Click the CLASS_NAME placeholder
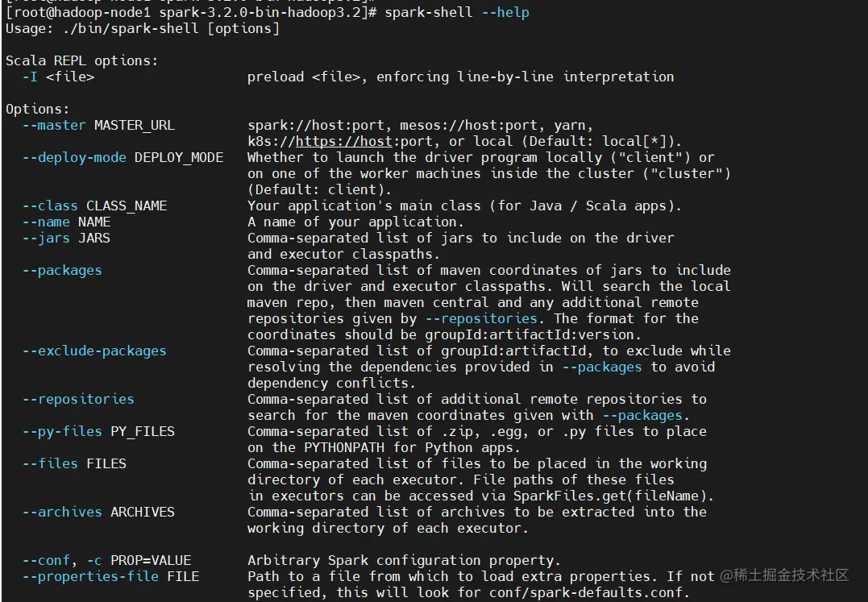Screen dimensions: 868x602 pos(127,206)
